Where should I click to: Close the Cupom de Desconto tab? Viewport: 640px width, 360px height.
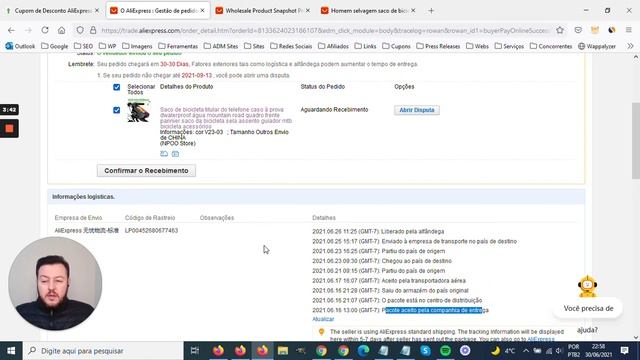click(97, 11)
